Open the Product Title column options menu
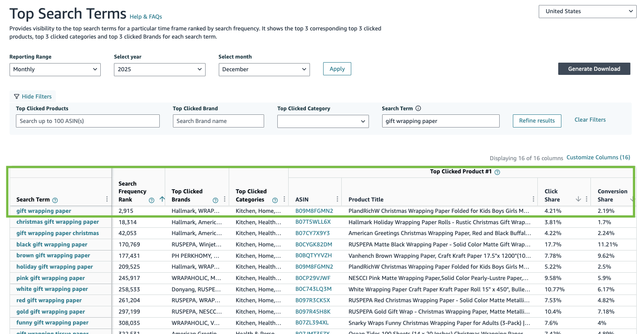 pyautogui.click(x=534, y=199)
